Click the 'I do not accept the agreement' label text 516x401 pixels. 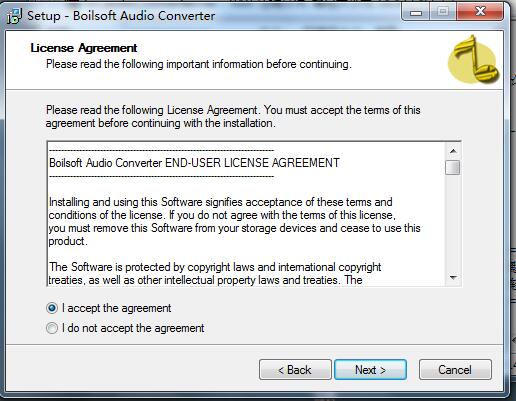click(x=133, y=328)
